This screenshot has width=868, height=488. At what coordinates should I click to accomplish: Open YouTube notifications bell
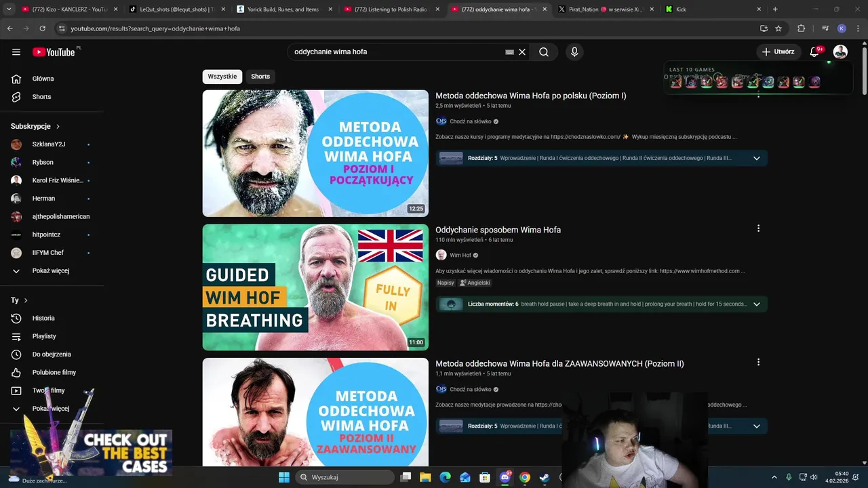[814, 52]
